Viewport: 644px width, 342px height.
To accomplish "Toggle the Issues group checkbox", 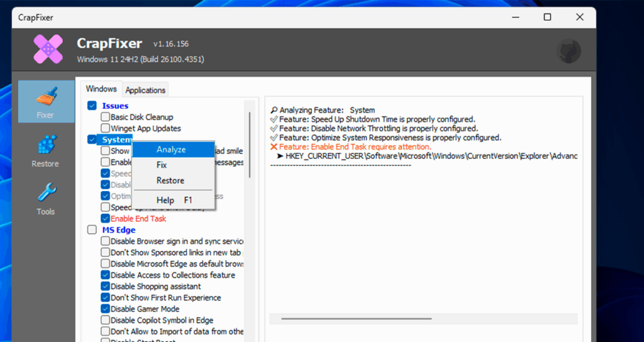I will (x=92, y=106).
